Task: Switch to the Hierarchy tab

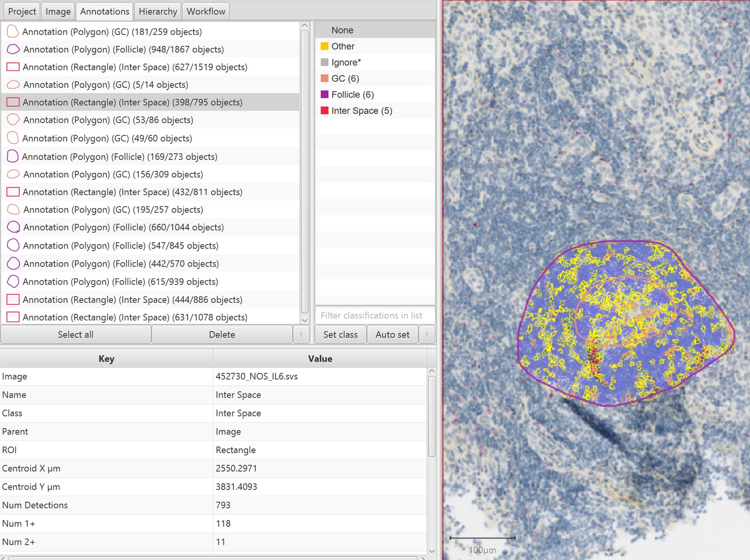Action: (x=157, y=11)
